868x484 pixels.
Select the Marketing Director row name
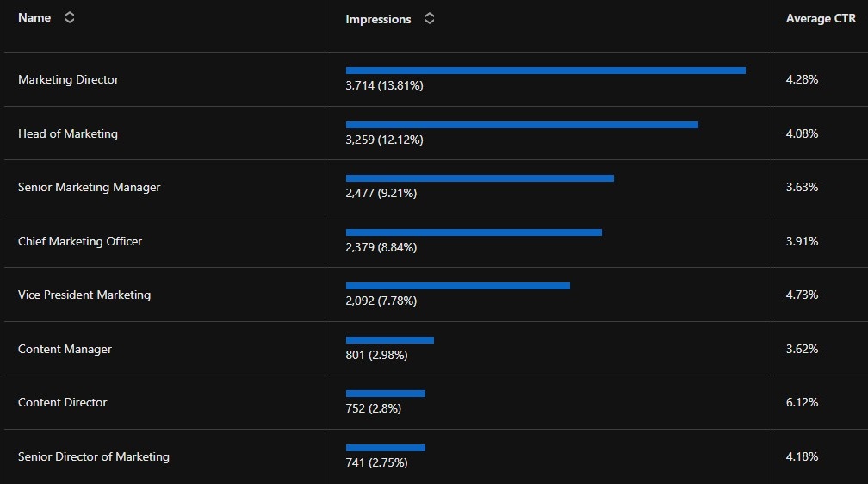pos(69,79)
